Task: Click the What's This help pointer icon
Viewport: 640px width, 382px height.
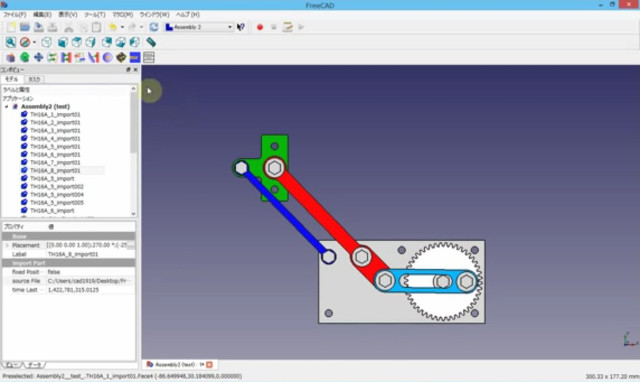Action: coord(241,27)
